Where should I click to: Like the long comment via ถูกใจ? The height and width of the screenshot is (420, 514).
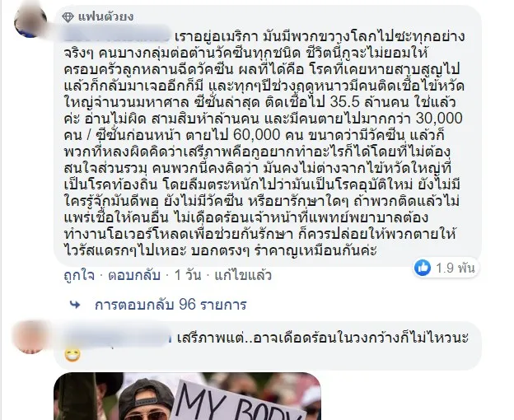click(x=79, y=275)
